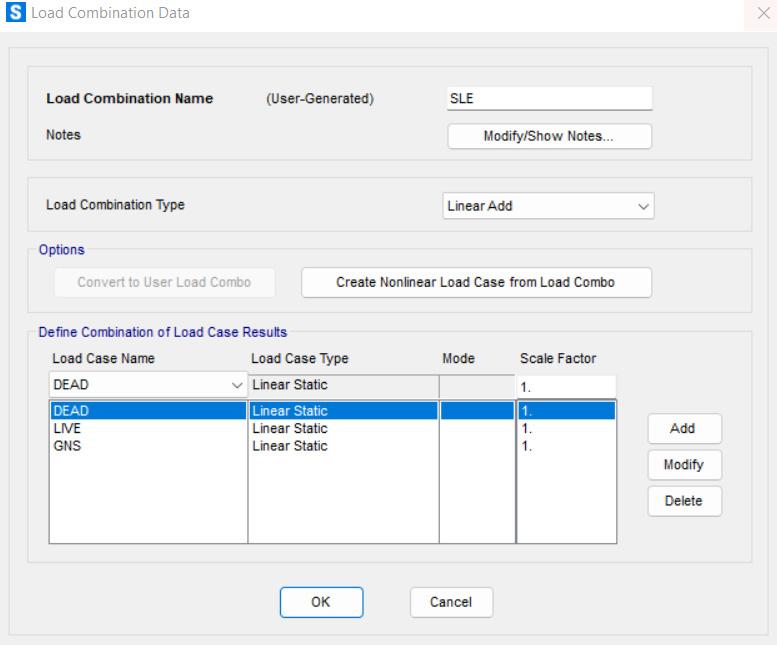The image size is (777, 645).
Task: Click the Scale Factor input field
Action: (x=565, y=386)
